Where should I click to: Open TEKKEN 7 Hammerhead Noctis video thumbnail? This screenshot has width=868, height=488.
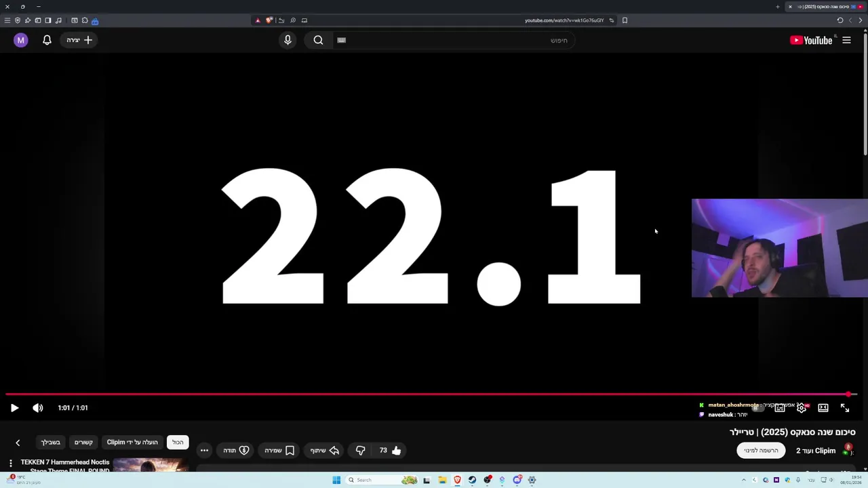point(151,465)
